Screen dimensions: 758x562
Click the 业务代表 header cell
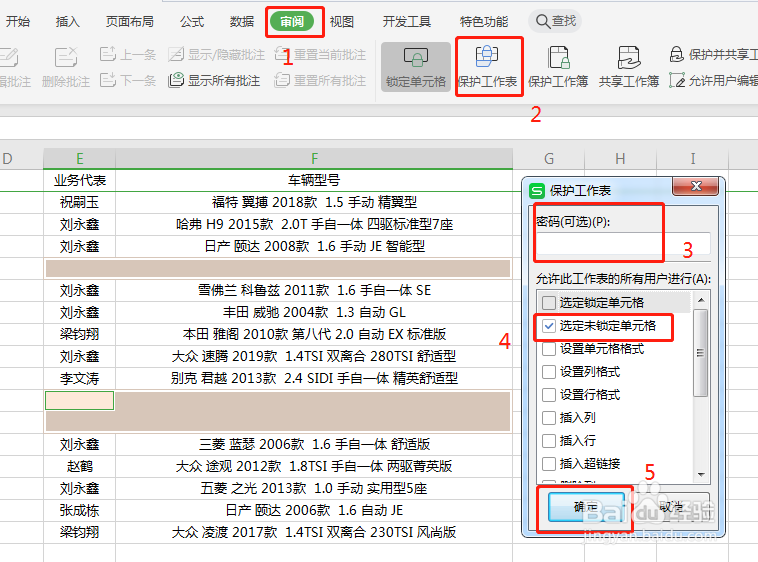coord(79,180)
